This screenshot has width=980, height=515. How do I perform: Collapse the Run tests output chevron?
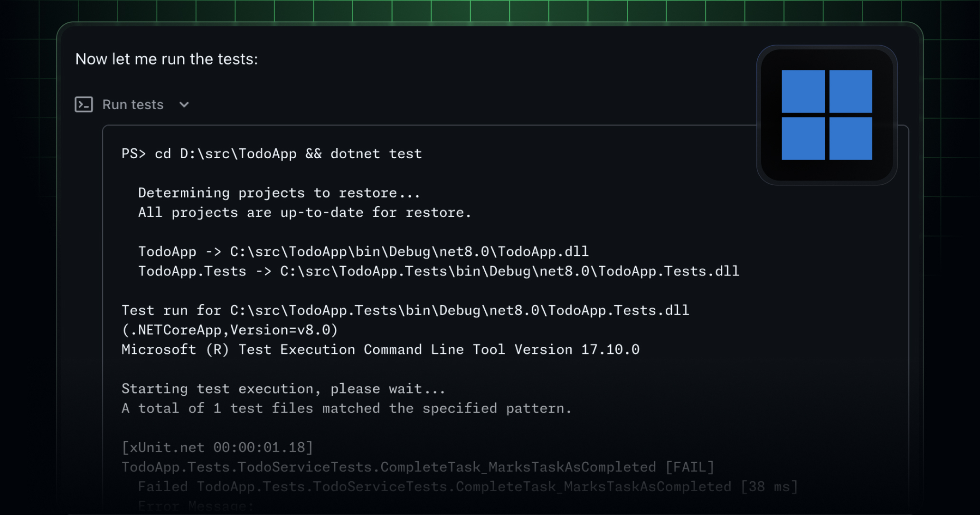[x=184, y=105]
